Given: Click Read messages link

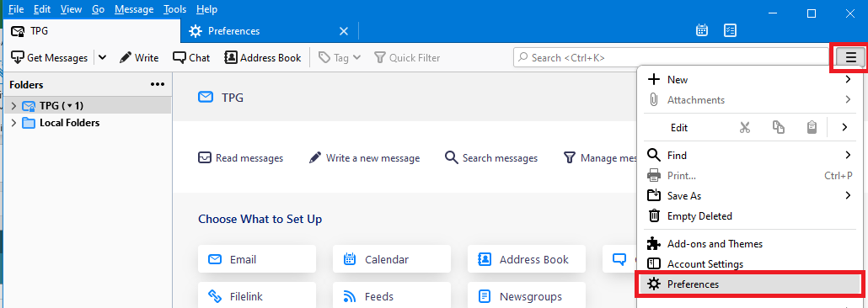Looking at the screenshot, I should pos(241,158).
